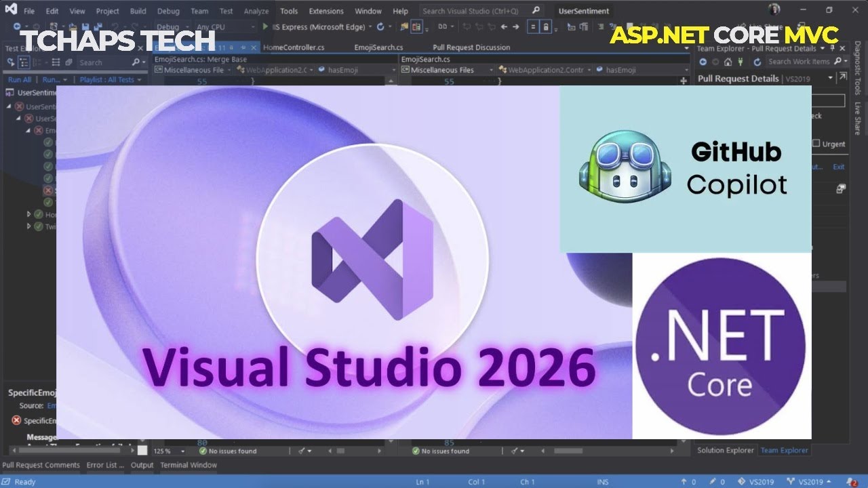868x488 pixels.
Task: Click the Navigate Backward toolbar arrow
Action: 18,27
